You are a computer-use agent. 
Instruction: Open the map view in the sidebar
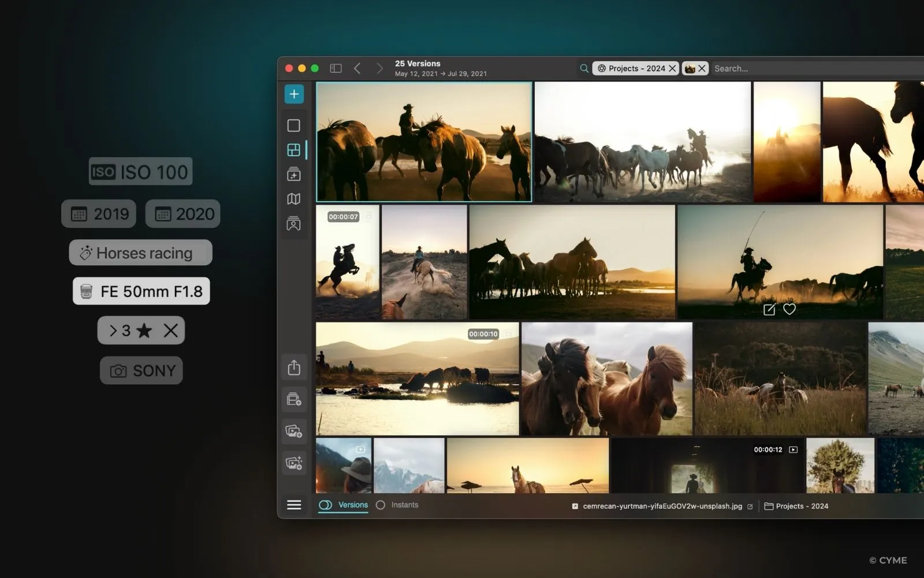294,198
